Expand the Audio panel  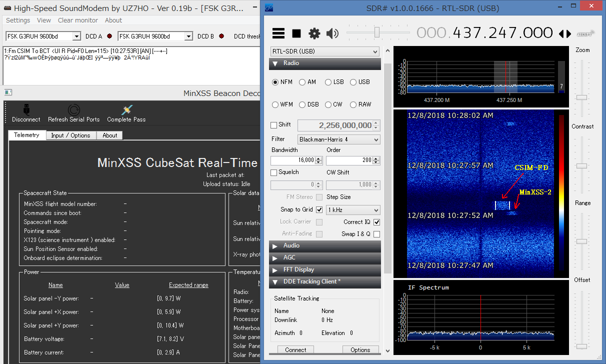[x=325, y=245]
